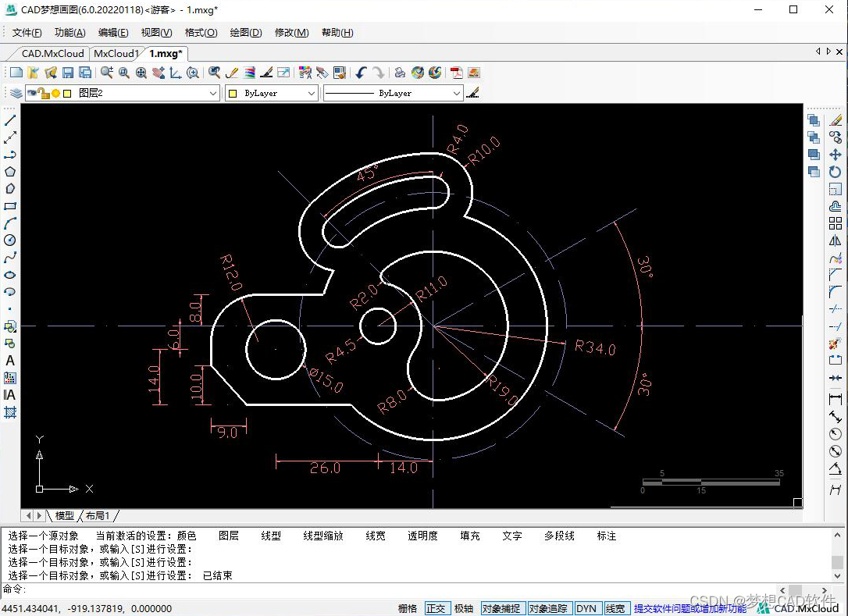Click the yellow ByLayer color swatch
The height and width of the screenshot is (616, 848).
coord(233,94)
